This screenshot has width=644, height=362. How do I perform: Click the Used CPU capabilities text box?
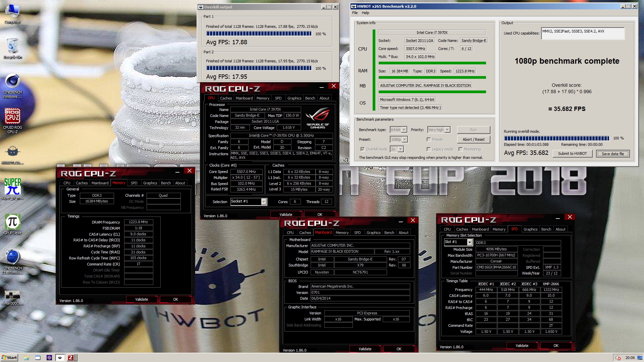583,34
